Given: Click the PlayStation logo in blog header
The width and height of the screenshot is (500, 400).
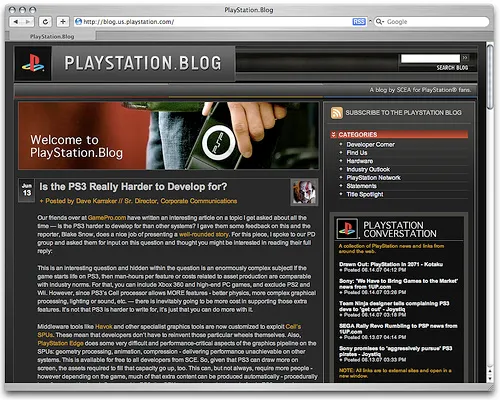Looking at the screenshot, I should pyautogui.click(x=33, y=63).
